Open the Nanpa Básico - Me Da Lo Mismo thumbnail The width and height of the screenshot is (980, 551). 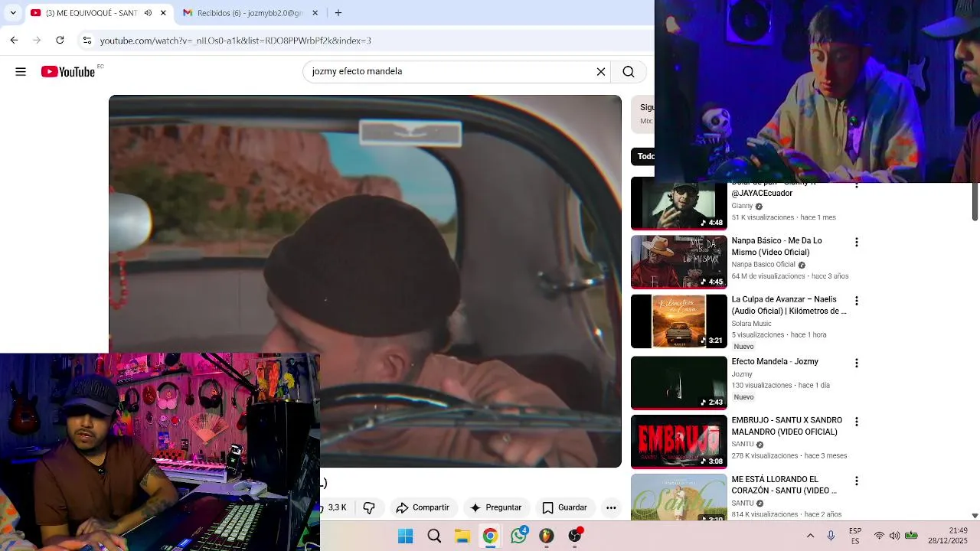click(x=679, y=262)
